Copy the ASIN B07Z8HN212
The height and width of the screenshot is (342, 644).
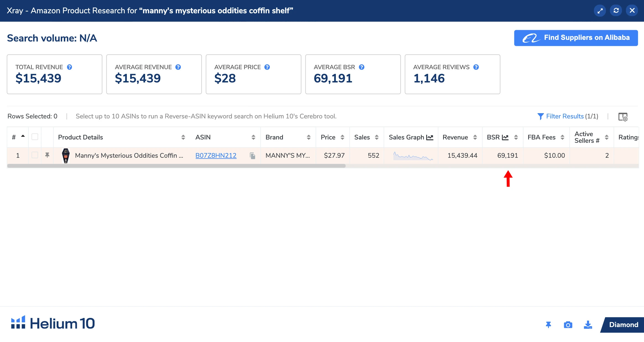252,156
